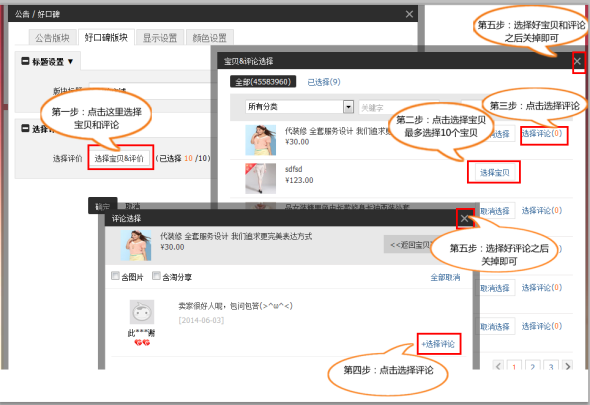
Task: Enable the 含淘分享 checkbox
Action: 156,276
